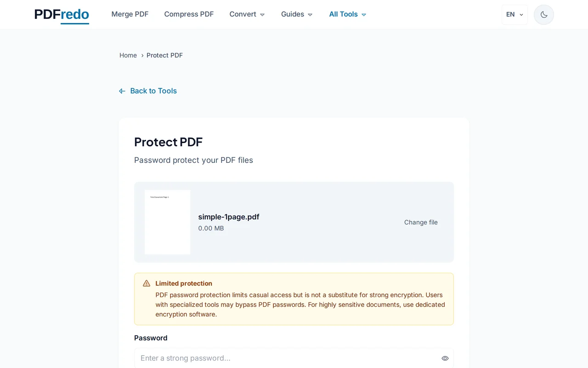Open the All Tools dropdown
588x368 pixels.
point(343,14)
